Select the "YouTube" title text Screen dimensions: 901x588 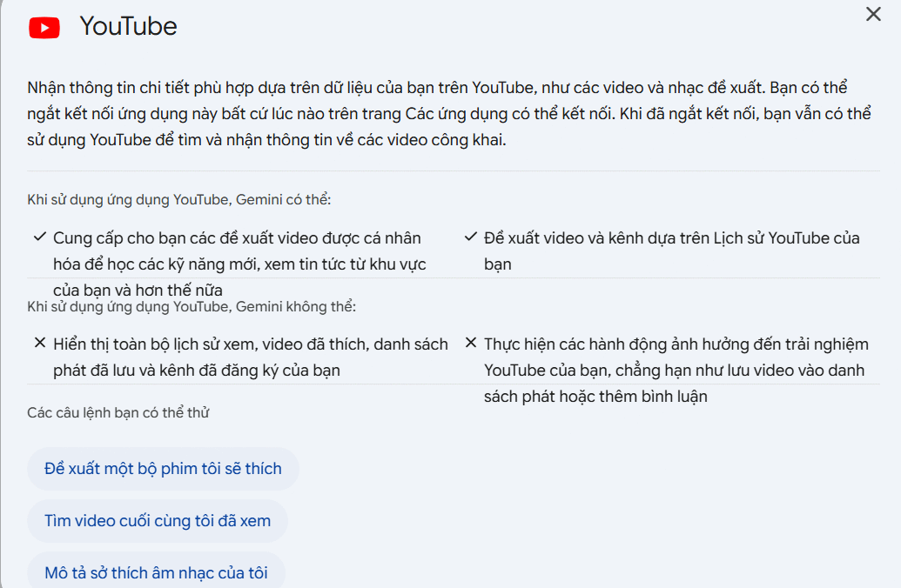tap(128, 26)
